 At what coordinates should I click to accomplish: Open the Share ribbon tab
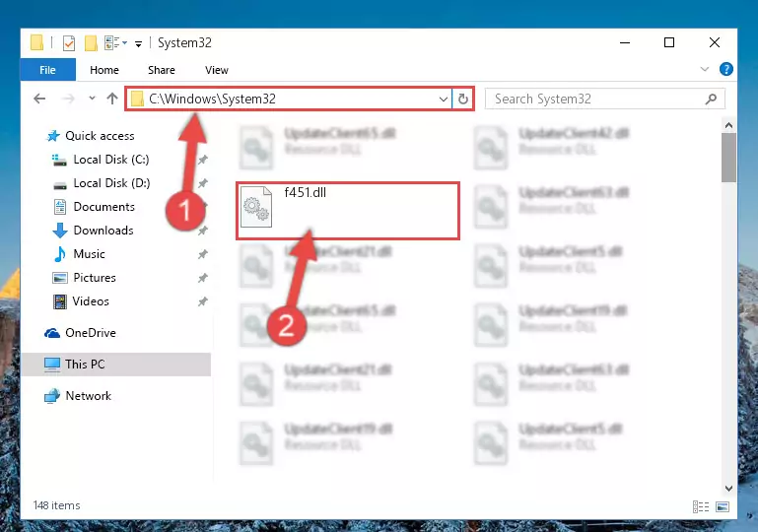pyautogui.click(x=162, y=70)
